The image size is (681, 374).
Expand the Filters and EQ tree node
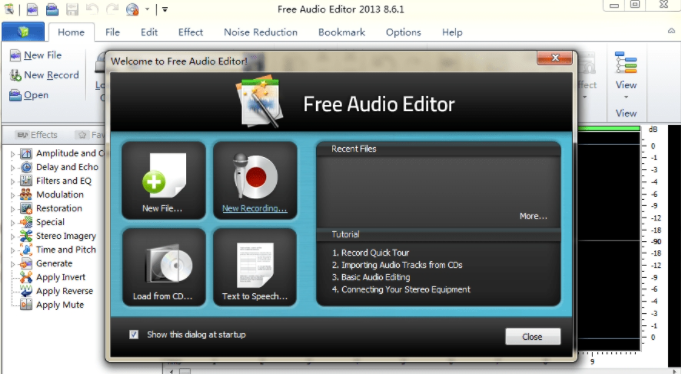[x=13, y=182]
